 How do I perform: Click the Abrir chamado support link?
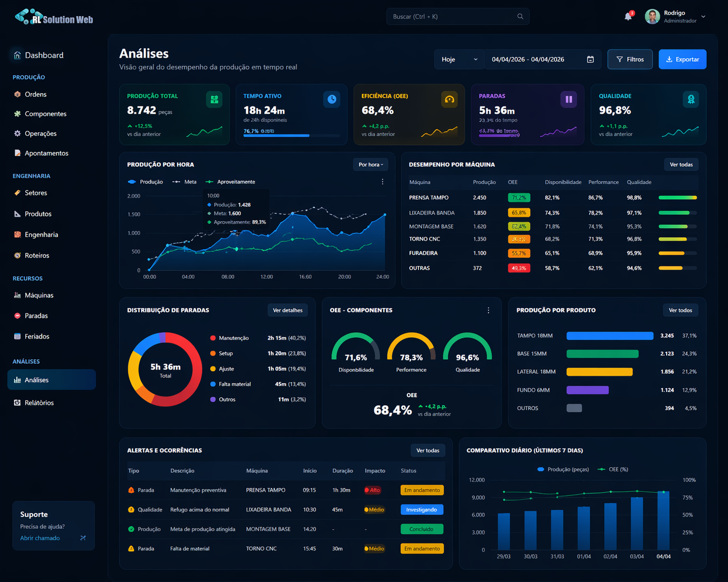pos(40,538)
